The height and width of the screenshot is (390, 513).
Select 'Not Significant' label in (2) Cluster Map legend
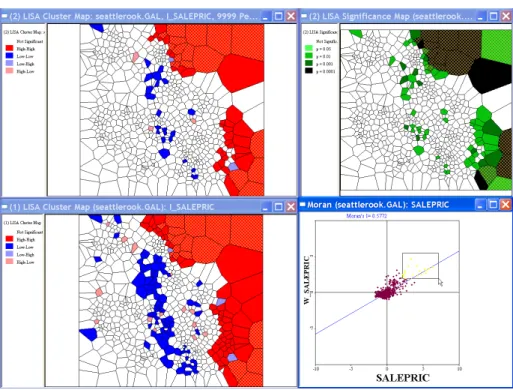click(x=30, y=41)
